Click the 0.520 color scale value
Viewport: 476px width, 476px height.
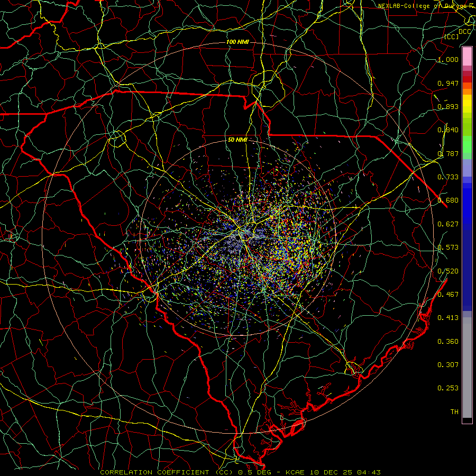point(448,271)
